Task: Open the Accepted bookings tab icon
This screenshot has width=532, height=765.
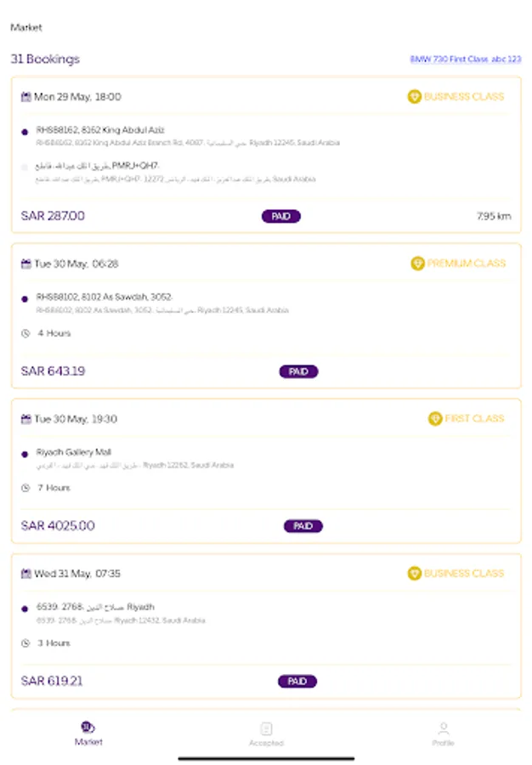Action: pyautogui.click(x=266, y=728)
